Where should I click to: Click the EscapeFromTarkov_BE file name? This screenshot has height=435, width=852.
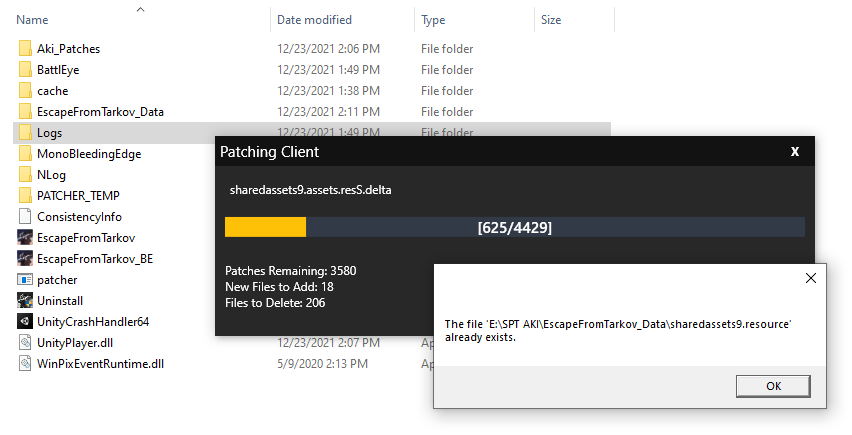tap(95, 259)
